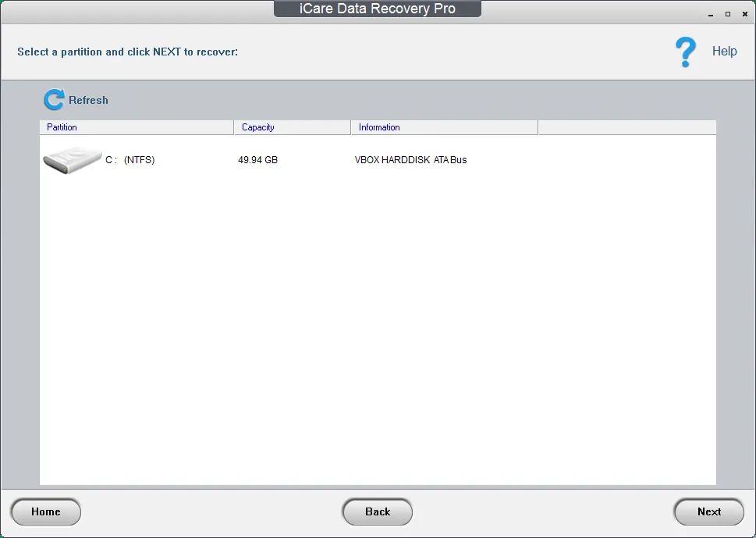Go to the Home screen button
756x538 pixels.
pyautogui.click(x=46, y=512)
